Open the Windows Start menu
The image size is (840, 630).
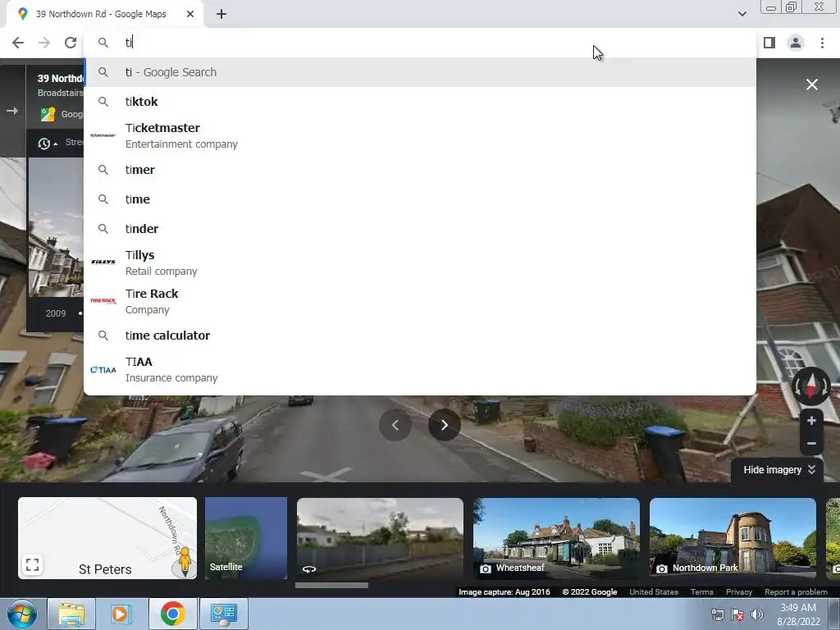22,614
